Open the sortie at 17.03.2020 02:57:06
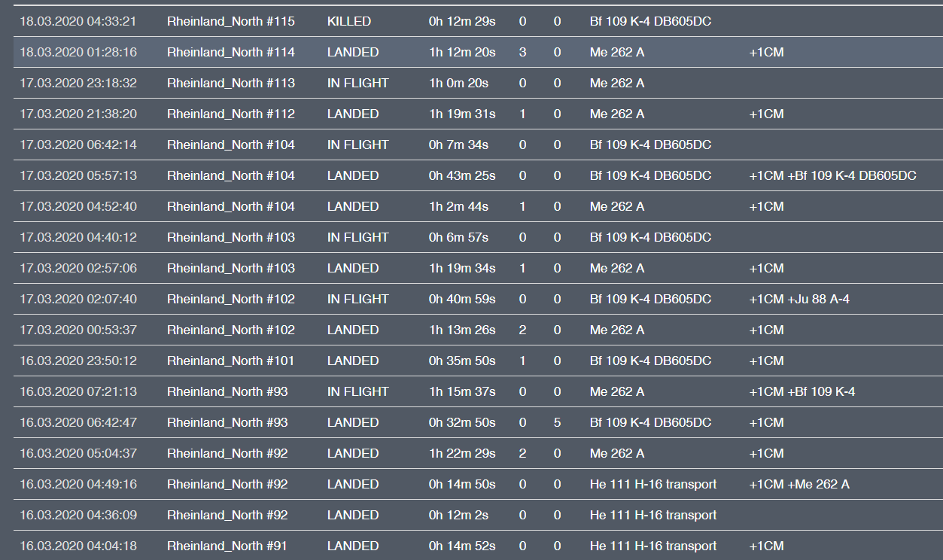943x560 pixels. tap(78, 269)
